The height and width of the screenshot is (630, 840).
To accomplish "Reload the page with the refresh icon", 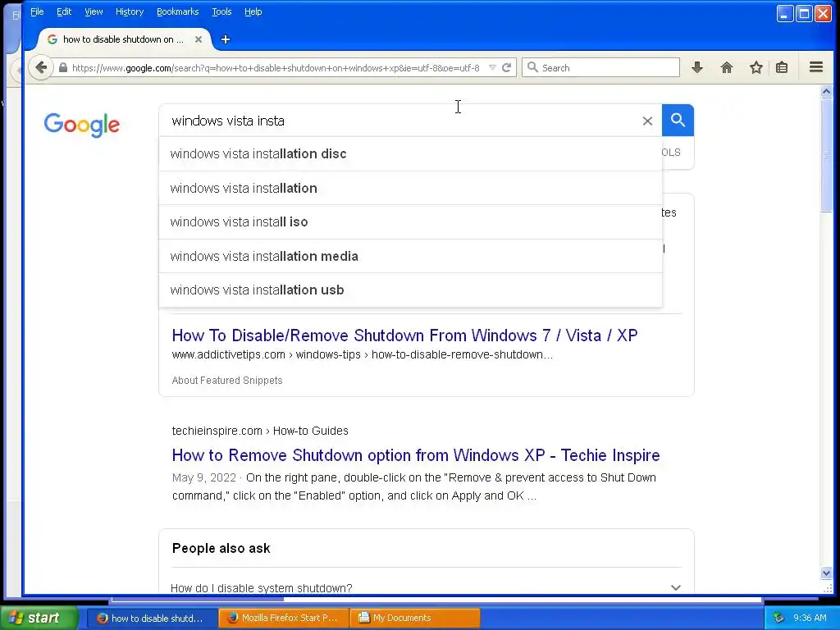I will tap(506, 67).
